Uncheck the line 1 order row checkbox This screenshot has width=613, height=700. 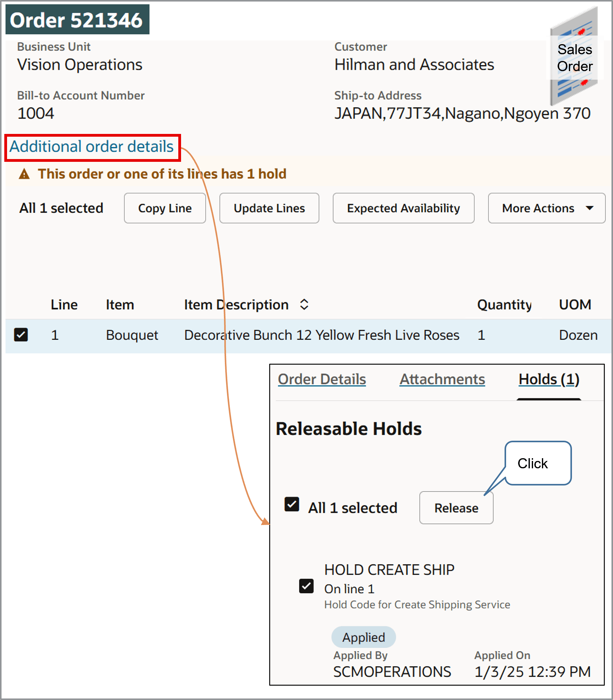(21, 335)
